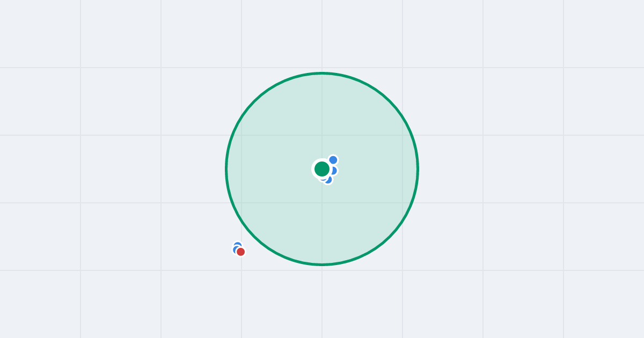This screenshot has height=338, width=644.
Task: Click the bottom edge of green radius ring
Action: tap(322, 264)
